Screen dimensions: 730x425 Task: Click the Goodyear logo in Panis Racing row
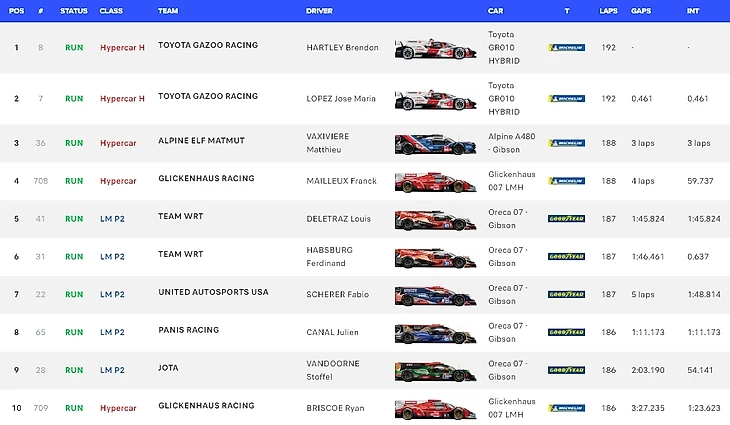click(567, 332)
